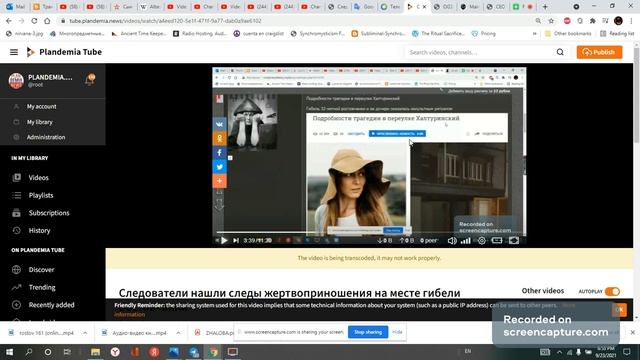Click the search magnifier icon in the site header
Screen dimensions: 640x360
(560, 52)
